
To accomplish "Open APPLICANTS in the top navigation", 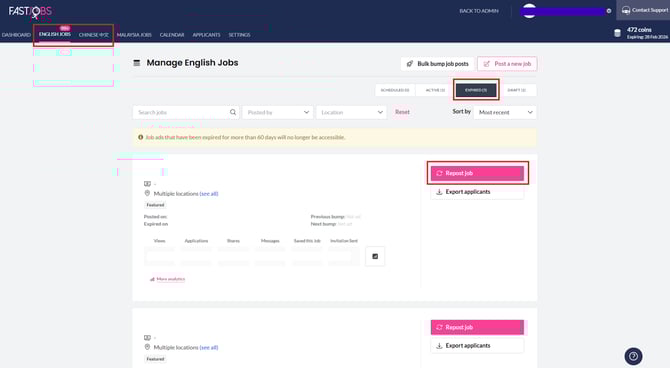I will point(206,35).
